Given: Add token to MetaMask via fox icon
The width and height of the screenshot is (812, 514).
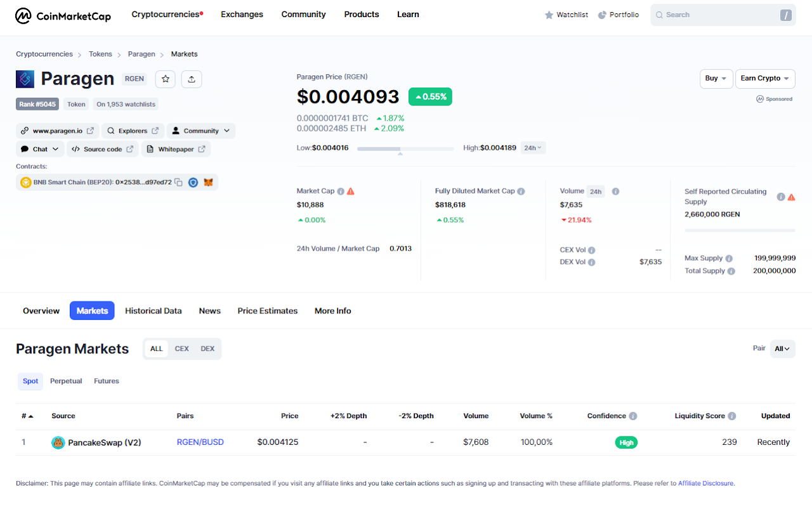Looking at the screenshot, I should 208,182.
